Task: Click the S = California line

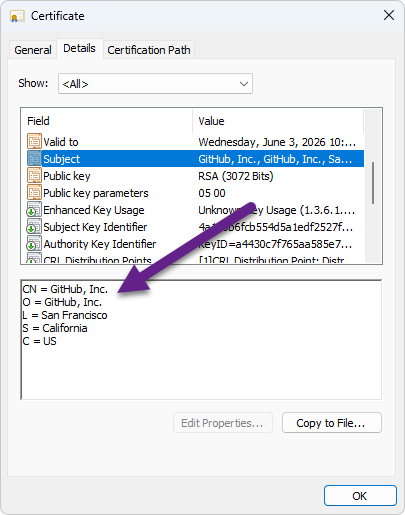Action: 55,328
